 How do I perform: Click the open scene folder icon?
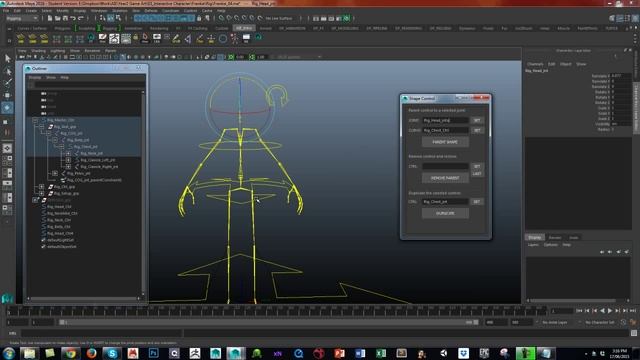tap(58, 18)
